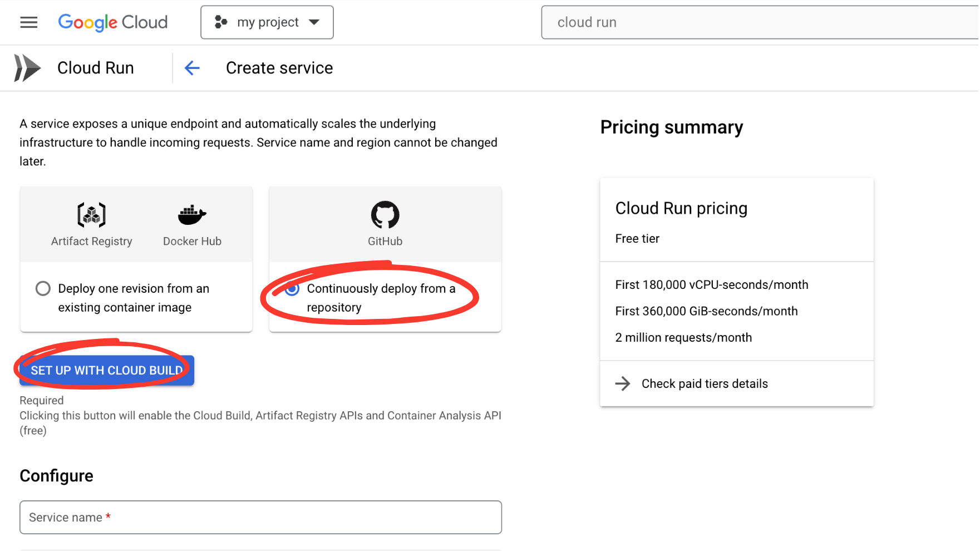
Task: Click the Create service page heading
Action: [279, 68]
